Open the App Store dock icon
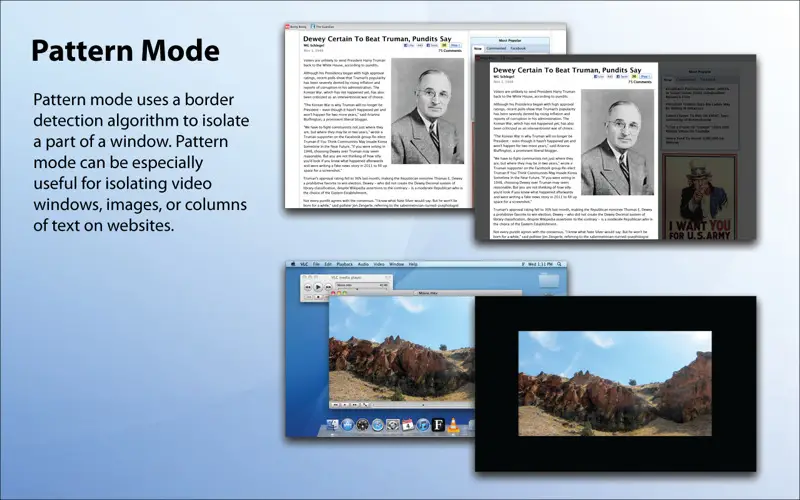 click(x=347, y=425)
